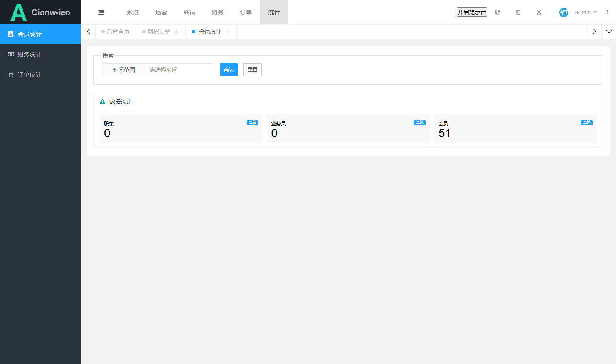
Task: Collapse the sidebar with the menu fold icon
Action: pyautogui.click(x=101, y=12)
